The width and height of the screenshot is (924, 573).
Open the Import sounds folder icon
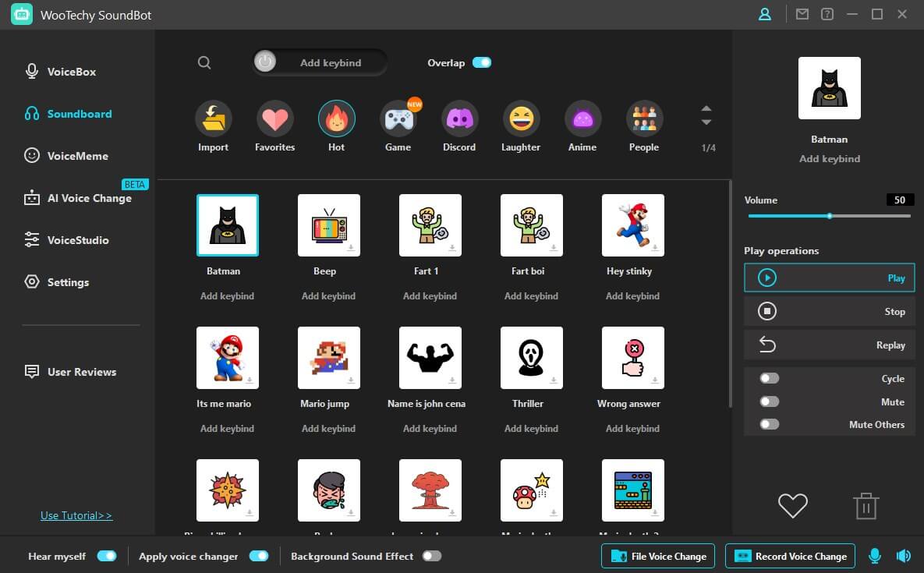[x=213, y=119]
